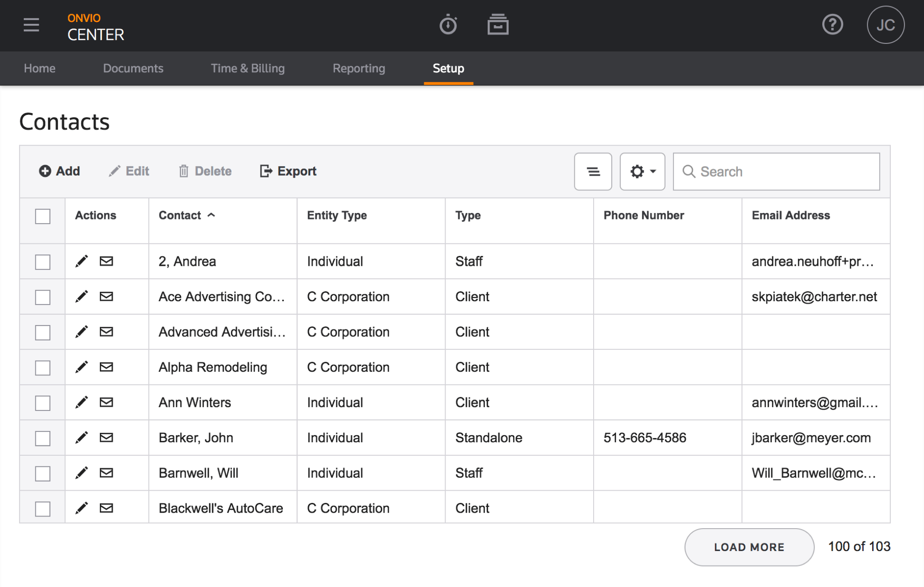This screenshot has height=587, width=924.
Task: Click the LOAD MORE button
Action: (749, 547)
